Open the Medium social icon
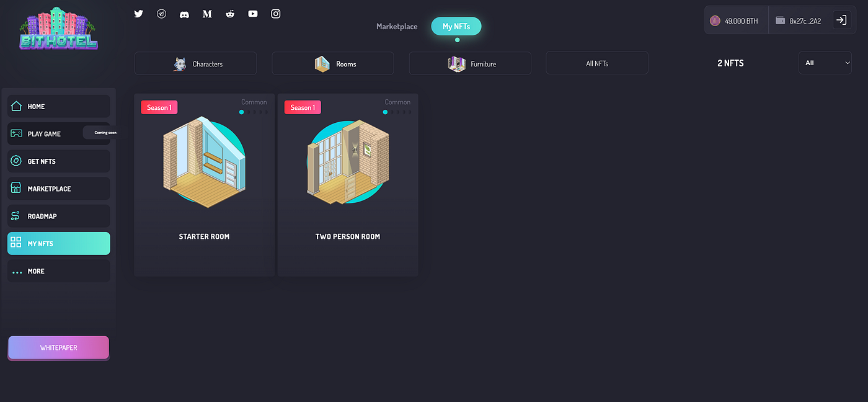This screenshot has width=868, height=402. pyautogui.click(x=207, y=14)
